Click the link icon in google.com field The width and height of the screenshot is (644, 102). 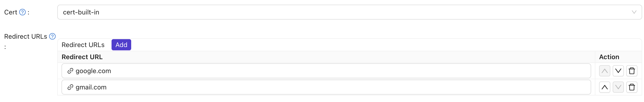pos(70,71)
